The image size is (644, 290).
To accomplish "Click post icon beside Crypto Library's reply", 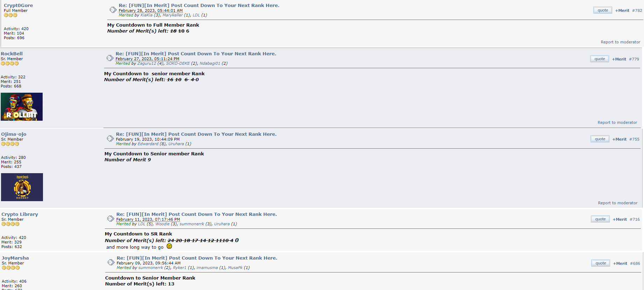I will [x=110, y=219].
